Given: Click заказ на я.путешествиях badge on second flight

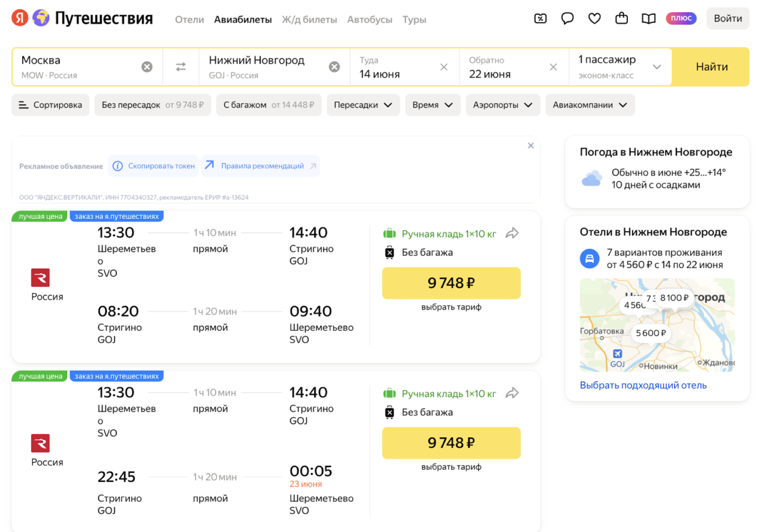Looking at the screenshot, I should pyautogui.click(x=117, y=376).
